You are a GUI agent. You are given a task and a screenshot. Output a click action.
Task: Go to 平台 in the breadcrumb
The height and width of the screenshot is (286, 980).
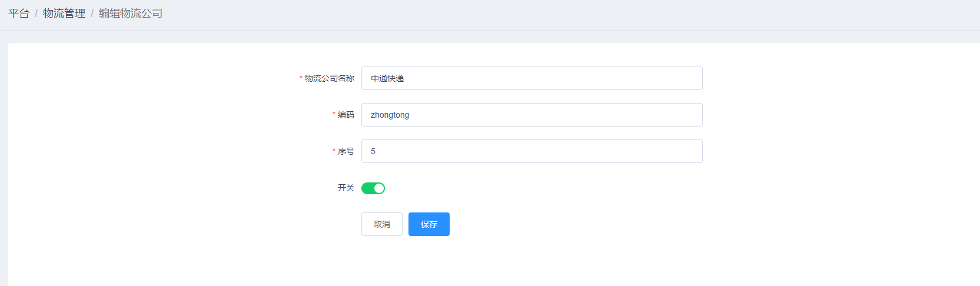19,14
